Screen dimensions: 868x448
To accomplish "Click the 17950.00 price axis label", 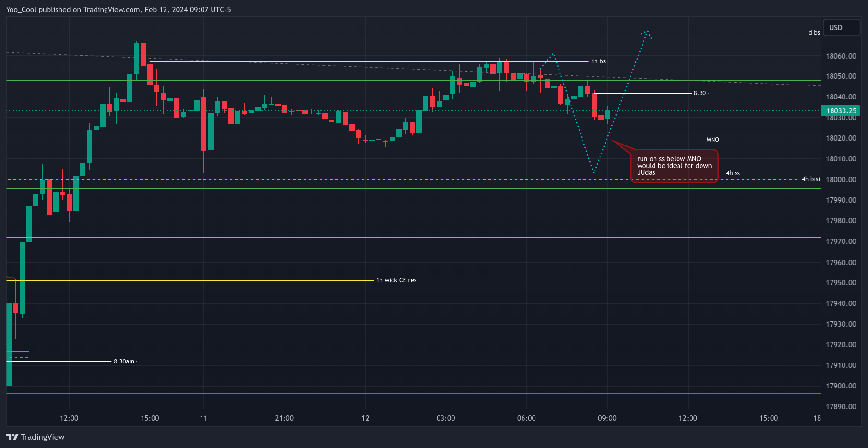I will point(841,283).
